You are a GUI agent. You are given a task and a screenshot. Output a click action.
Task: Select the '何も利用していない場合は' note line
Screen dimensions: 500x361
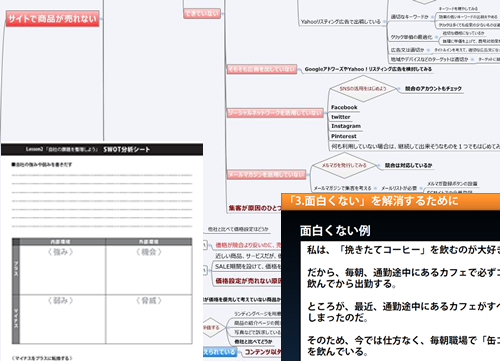coord(415,146)
